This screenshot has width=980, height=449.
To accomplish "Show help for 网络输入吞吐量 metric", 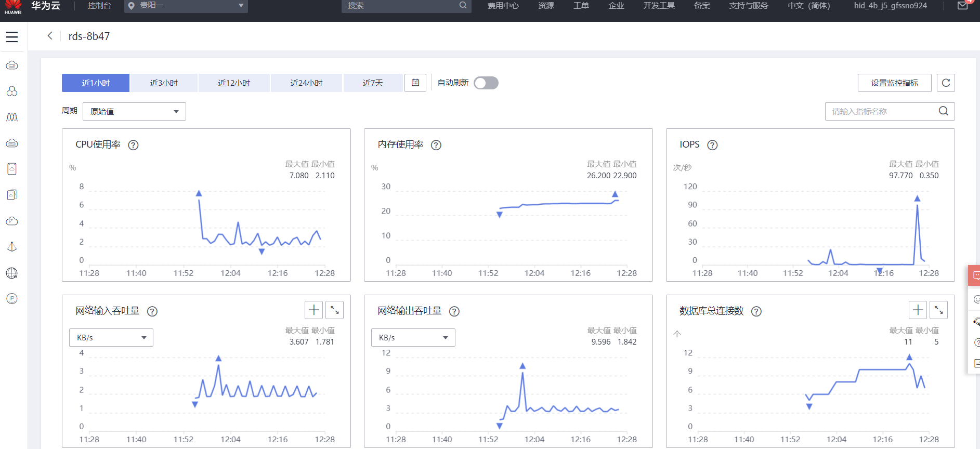I will [152, 311].
